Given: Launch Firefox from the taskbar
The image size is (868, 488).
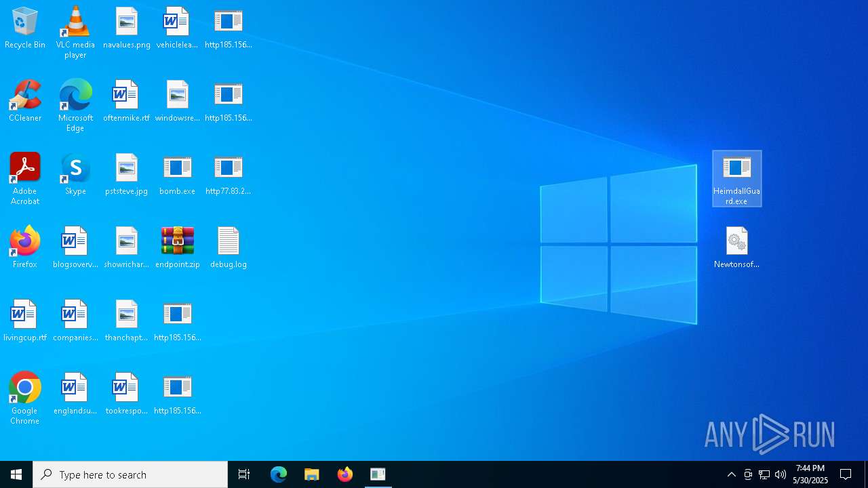Looking at the screenshot, I should [345, 474].
